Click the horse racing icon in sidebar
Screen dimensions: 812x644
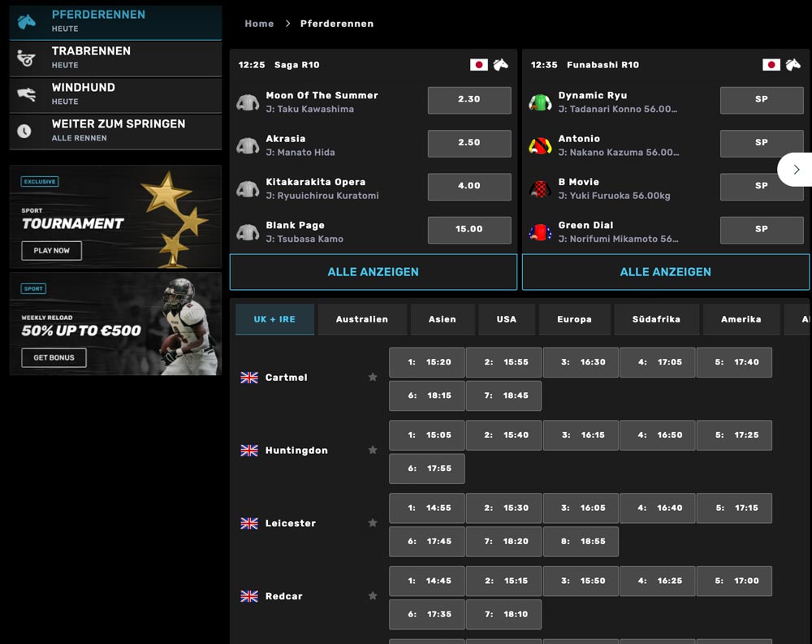27,22
